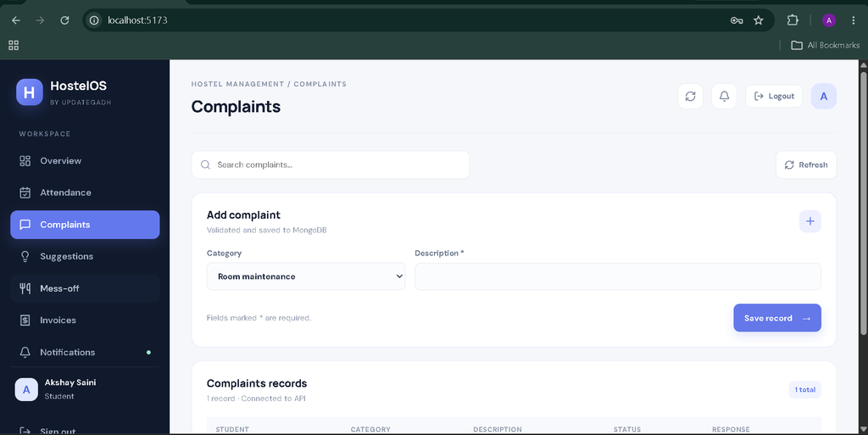Click the Mess-off cutlery icon

[25, 288]
